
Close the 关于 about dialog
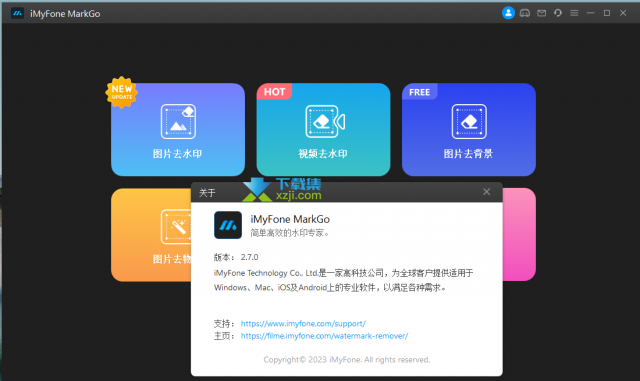pyautogui.click(x=487, y=192)
